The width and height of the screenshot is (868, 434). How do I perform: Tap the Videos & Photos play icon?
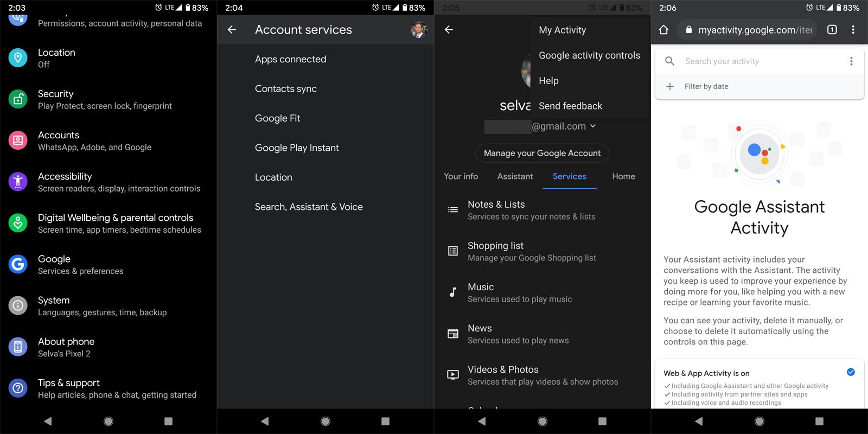[x=452, y=375]
